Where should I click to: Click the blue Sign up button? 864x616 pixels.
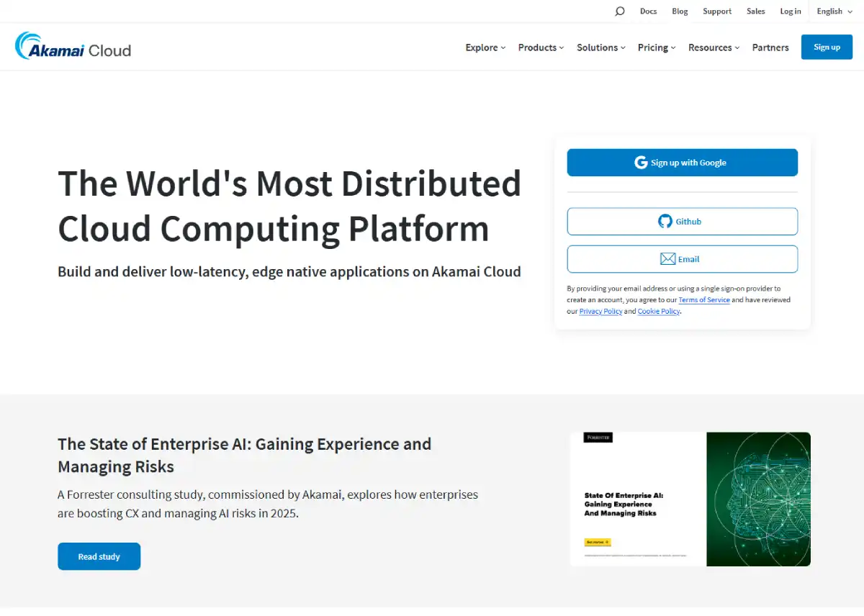tap(827, 47)
